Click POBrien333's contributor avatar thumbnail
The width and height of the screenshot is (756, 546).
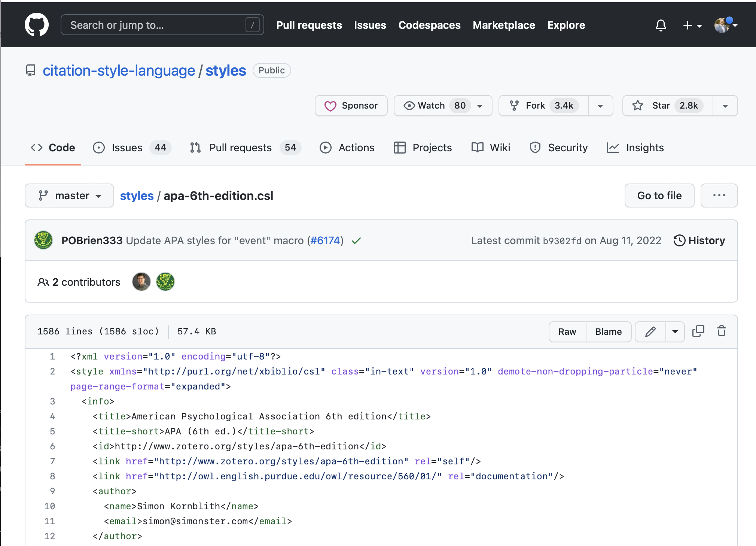165,282
